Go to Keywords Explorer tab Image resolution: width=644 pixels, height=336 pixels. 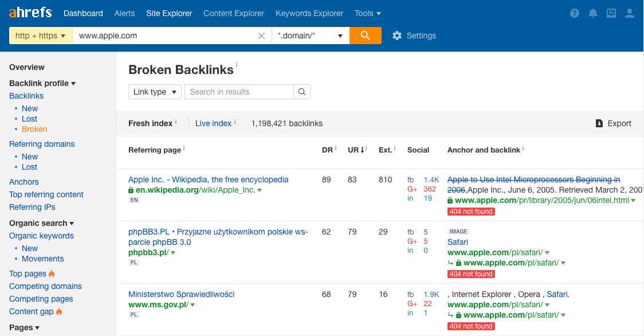click(x=309, y=13)
